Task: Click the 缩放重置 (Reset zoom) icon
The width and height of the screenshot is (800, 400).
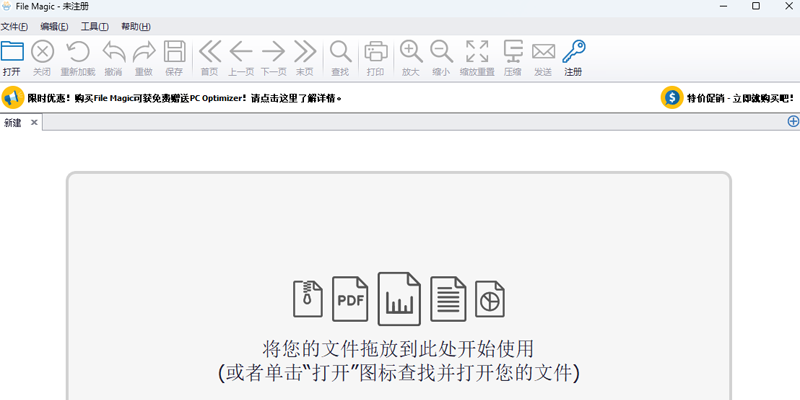Action: [477, 52]
